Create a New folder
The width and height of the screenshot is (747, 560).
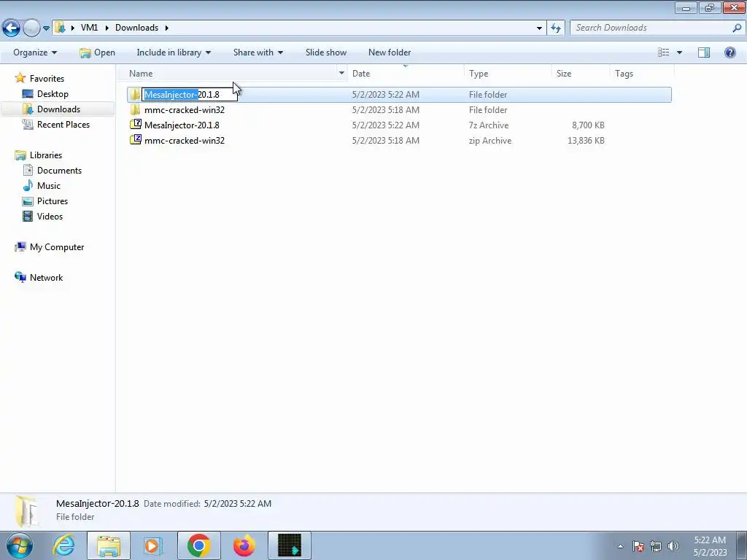(x=390, y=52)
